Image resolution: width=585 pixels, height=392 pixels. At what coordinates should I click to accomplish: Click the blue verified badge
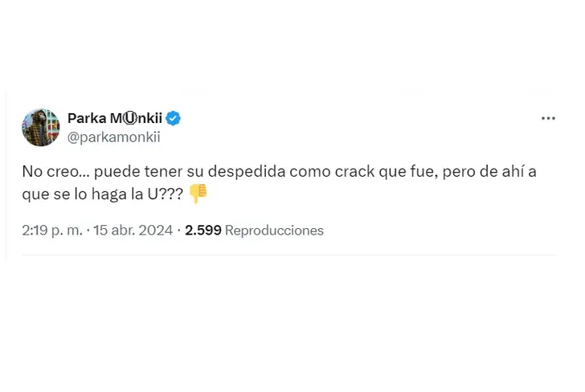click(x=173, y=119)
